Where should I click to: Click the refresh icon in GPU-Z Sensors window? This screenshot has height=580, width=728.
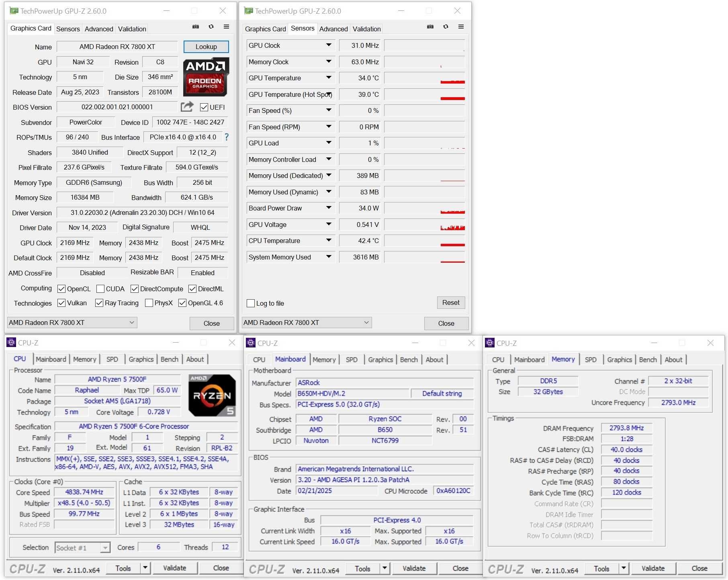(x=446, y=27)
